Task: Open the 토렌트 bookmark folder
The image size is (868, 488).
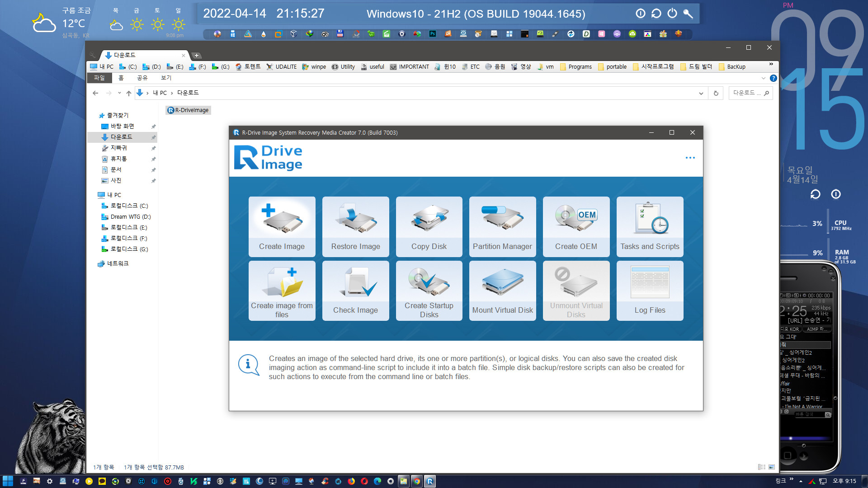Action: (248, 67)
